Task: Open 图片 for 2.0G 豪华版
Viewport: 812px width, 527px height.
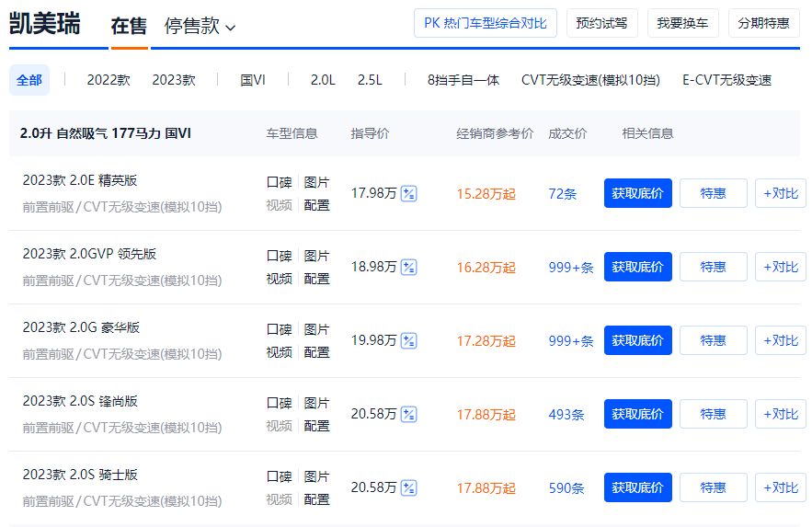Action: tap(316, 329)
